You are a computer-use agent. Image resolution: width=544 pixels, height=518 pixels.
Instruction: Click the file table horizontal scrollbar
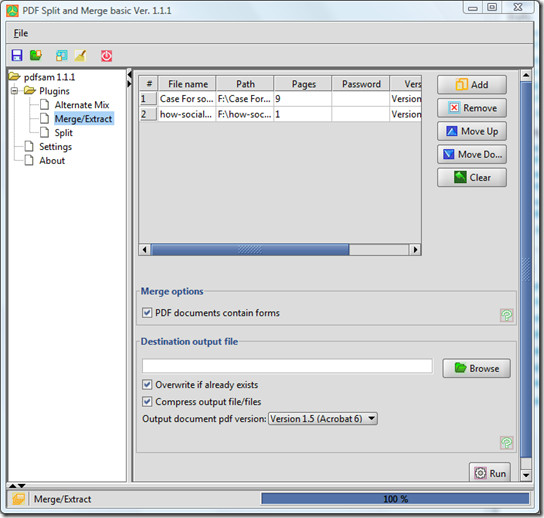[x=280, y=249]
